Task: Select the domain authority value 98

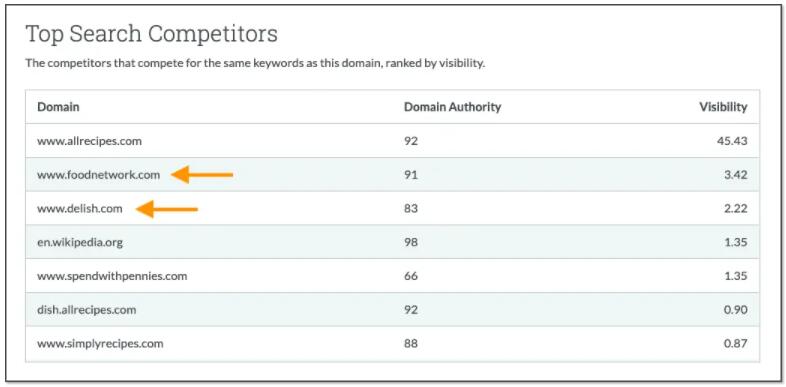Action: (411, 243)
